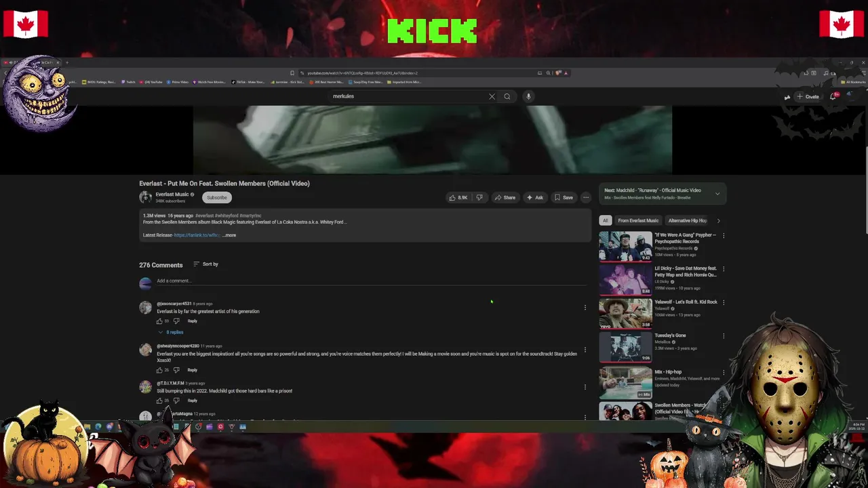Open Everlast Music channel name

(172, 195)
